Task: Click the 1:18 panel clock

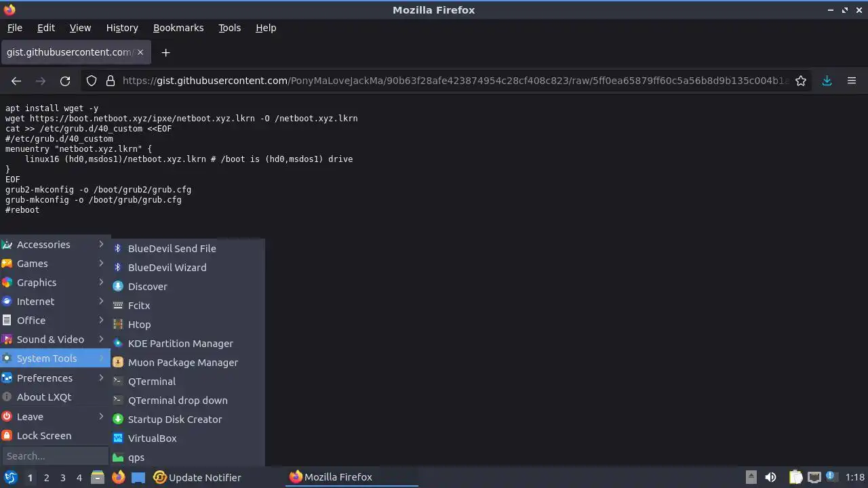Action: [x=855, y=477]
